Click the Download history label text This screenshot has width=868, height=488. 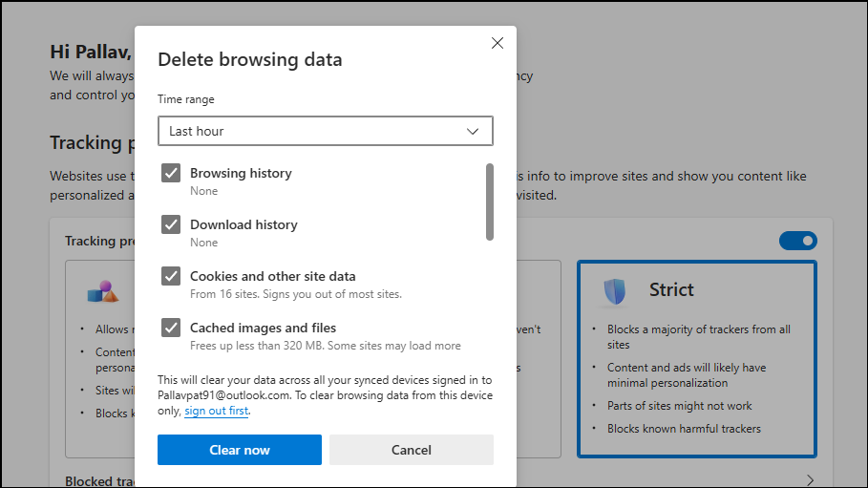pyautogui.click(x=243, y=224)
